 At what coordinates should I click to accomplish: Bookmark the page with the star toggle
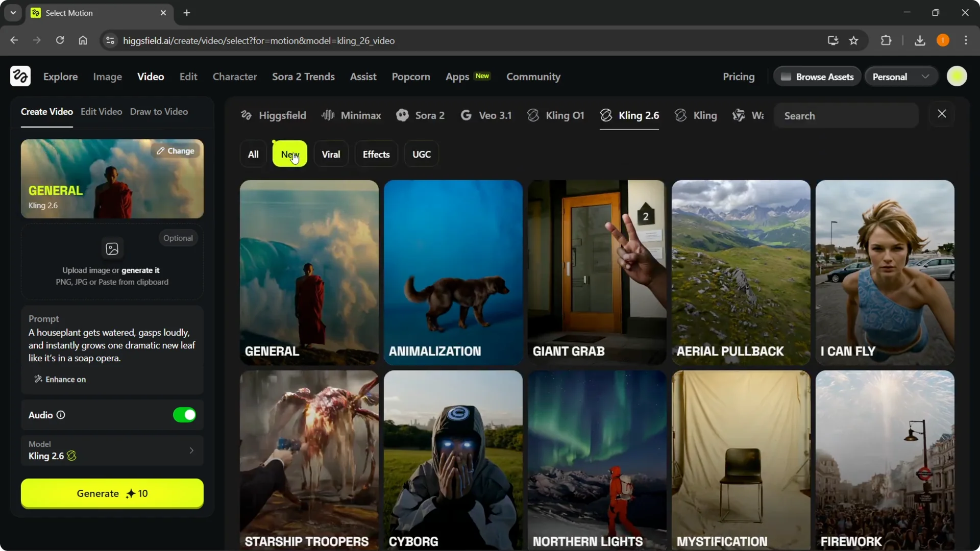(854, 40)
